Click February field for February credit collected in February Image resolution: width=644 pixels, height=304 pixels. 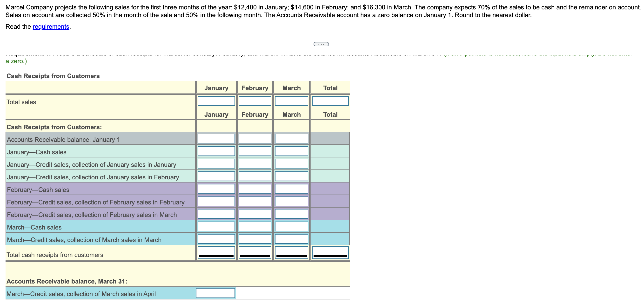coord(255,201)
